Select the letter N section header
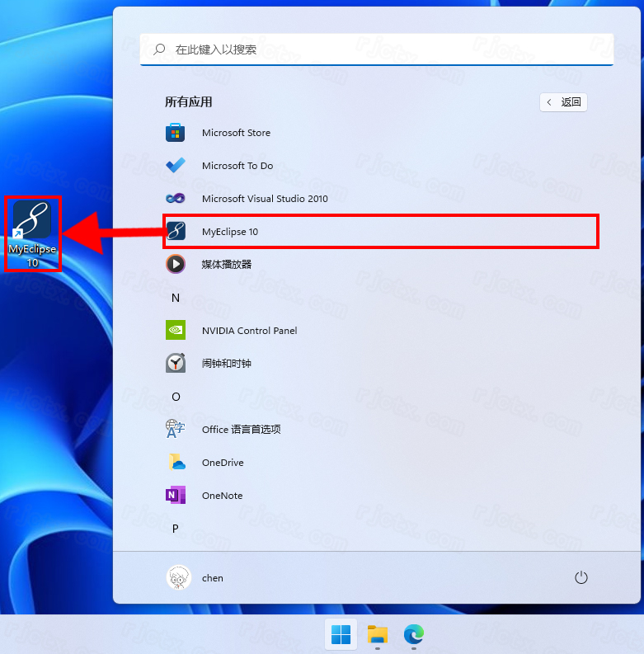644x654 pixels. [176, 298]
